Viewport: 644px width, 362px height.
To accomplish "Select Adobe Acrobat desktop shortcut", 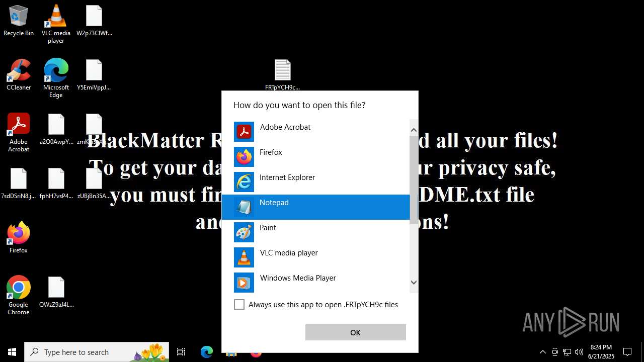I will coord(19,133).
